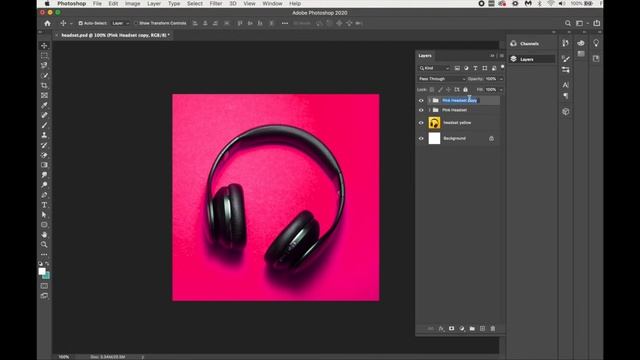Click Add layer mask icon
The height and width of the screenshot is (360, 640).
point(451,329)
